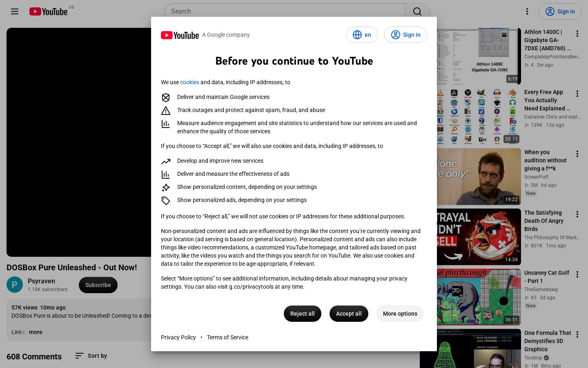
Task: Open the language selector showing en
Action: pos(362,35)
